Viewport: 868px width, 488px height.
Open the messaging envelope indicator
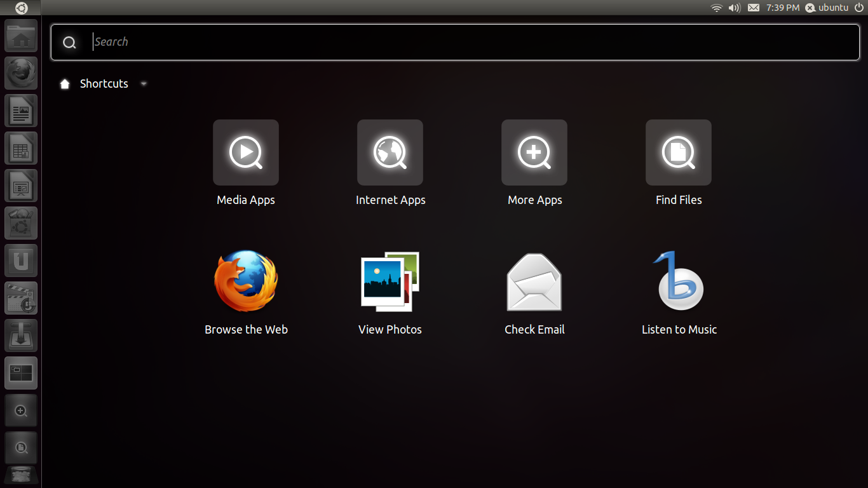tap(754, 8)
